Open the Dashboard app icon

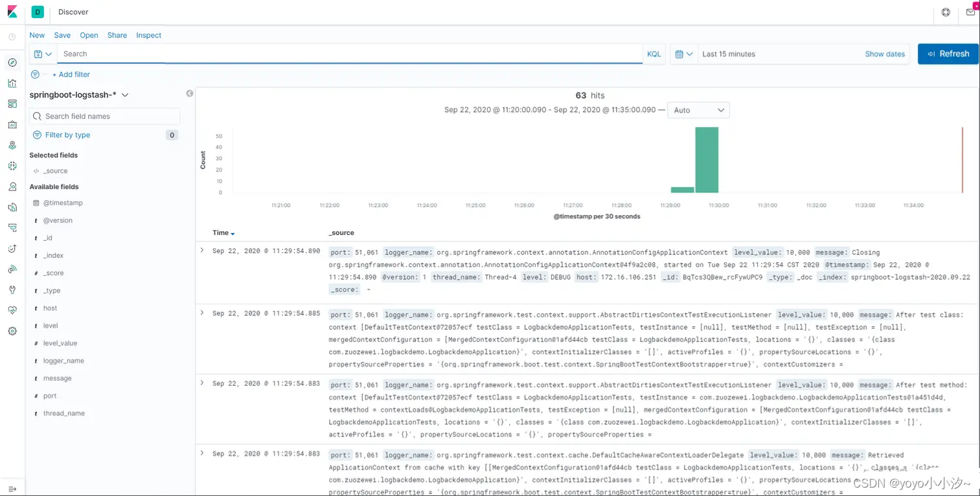pyautogui.click(x=12, y=104)
